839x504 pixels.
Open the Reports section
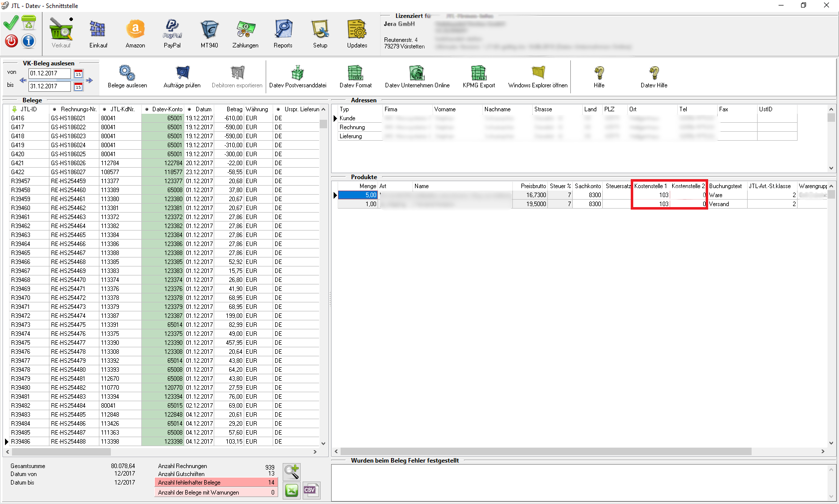(x=283, y=34)
